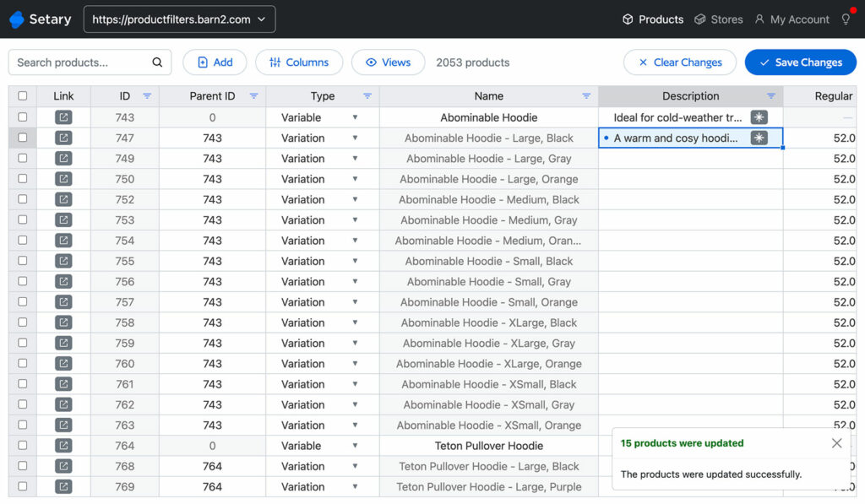Open link icon for product 743
The image size is (865, 504).
(x=63, y=117)
